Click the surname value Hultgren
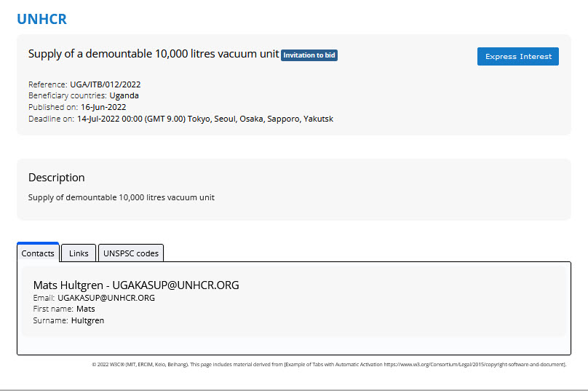588x391 pixels. click(87, 320)
